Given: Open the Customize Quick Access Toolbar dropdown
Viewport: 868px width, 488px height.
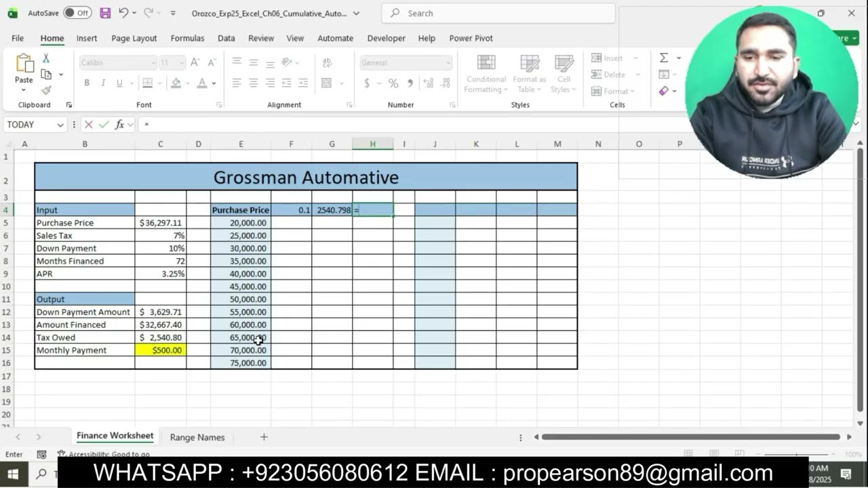Looking at the screenshot, I should coord(173,13).
